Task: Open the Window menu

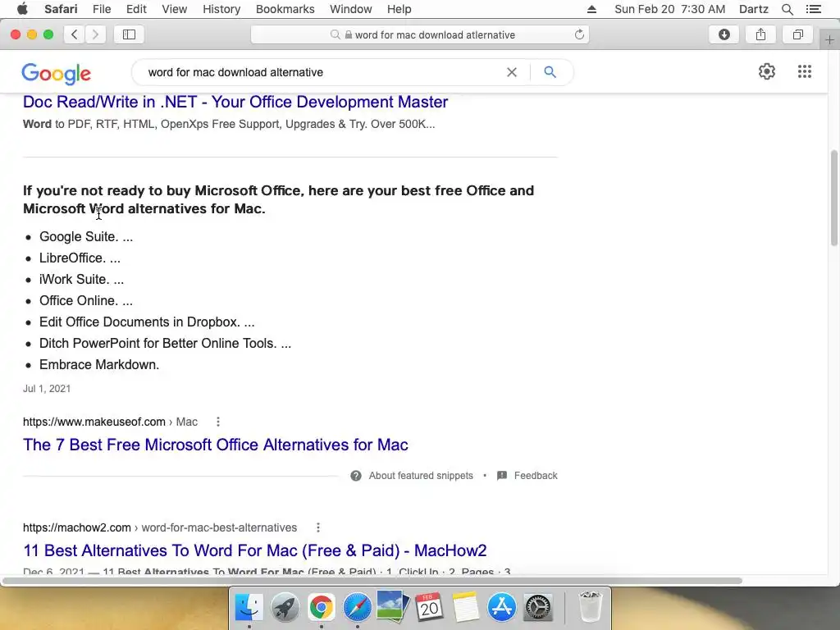Action: click(351, 9)
